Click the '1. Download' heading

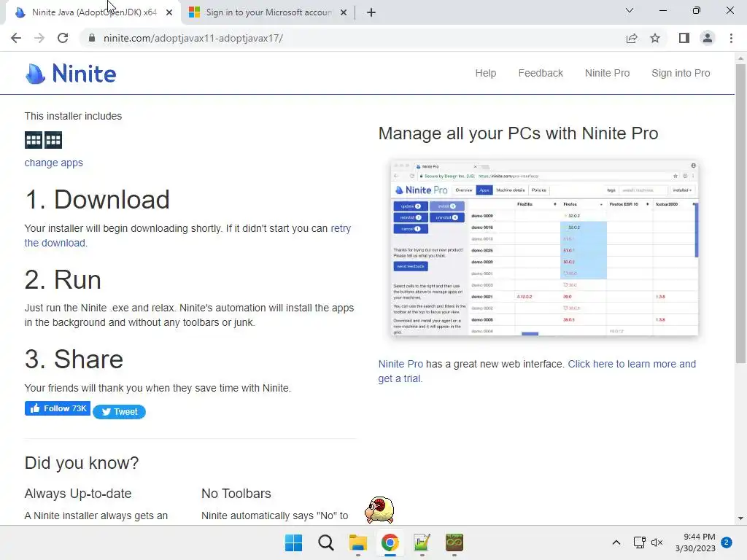[x=97, y=199]
